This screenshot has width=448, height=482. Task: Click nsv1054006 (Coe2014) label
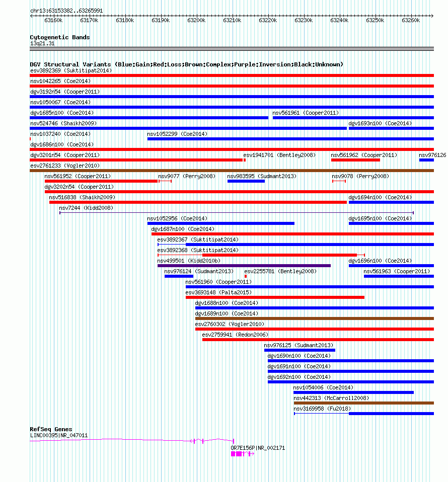coord(323,387)
